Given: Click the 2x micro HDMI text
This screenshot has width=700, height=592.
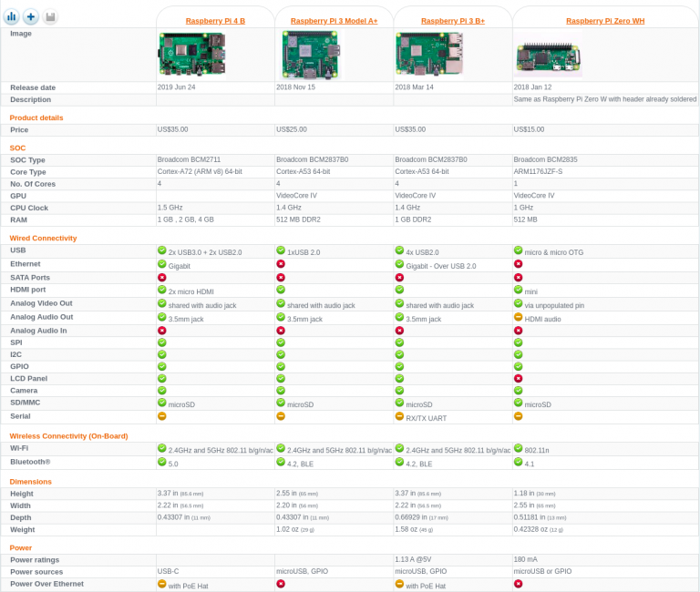Looking at the screenshot, I should click(x=191, y=291).
